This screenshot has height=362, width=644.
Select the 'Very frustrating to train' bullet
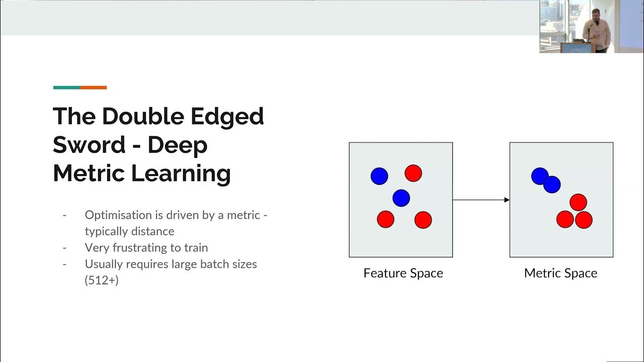(146, 248)
